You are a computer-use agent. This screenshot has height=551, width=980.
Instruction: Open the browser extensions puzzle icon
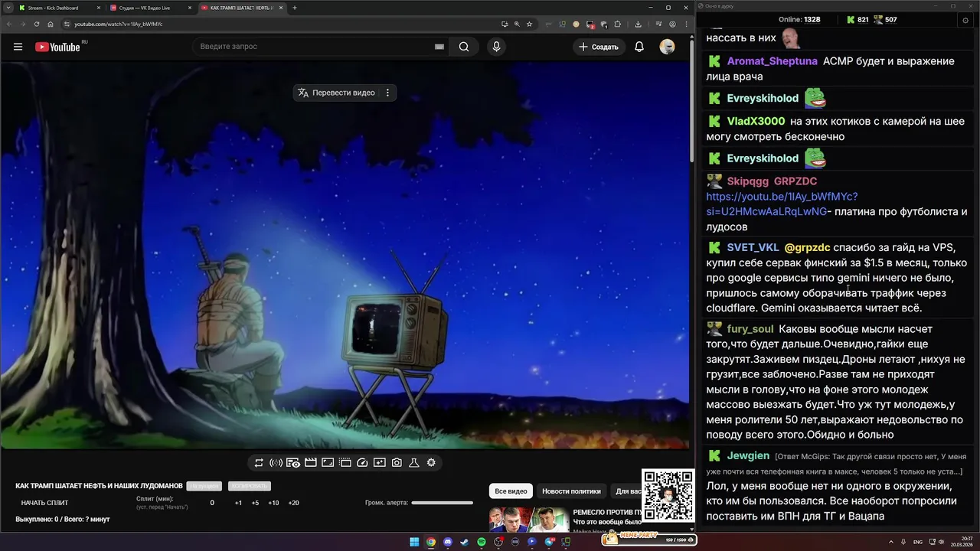click(617, 24)
